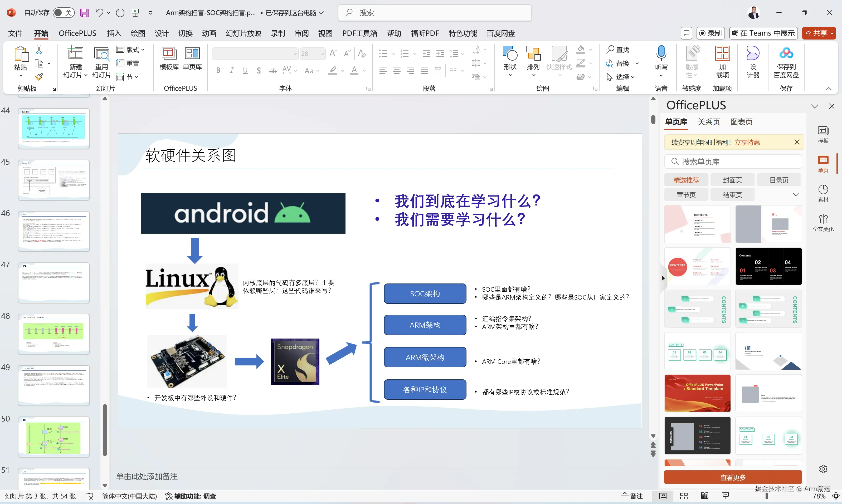This screenshot has height=504, width=842.
Task: Click the zoom slider handle
Action: (767, 496)
